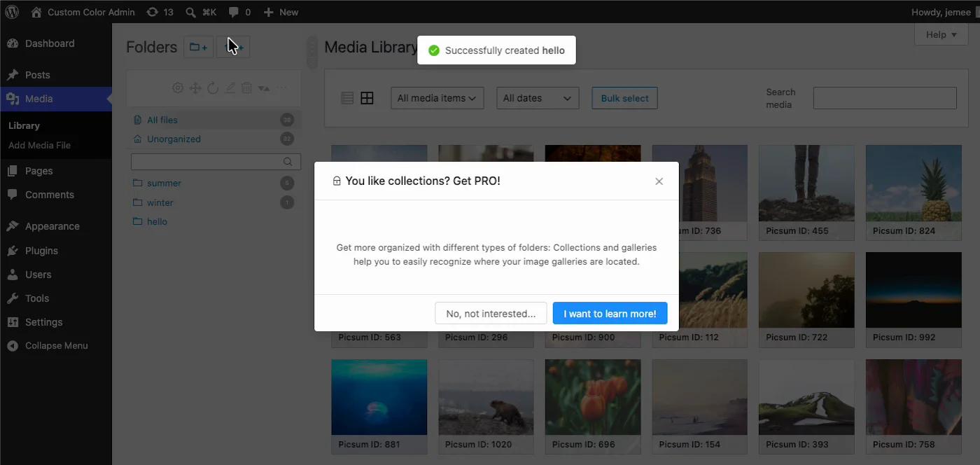The height and width of the screenshot is (465, 980).
Task: Click the WordPress logo in admin bar
Action: coord(12,12)
